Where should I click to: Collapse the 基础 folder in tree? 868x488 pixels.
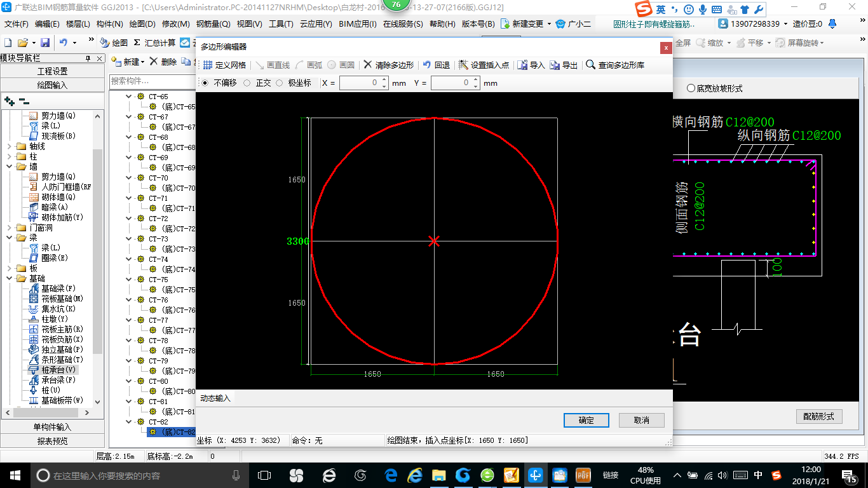click(10, 278)
